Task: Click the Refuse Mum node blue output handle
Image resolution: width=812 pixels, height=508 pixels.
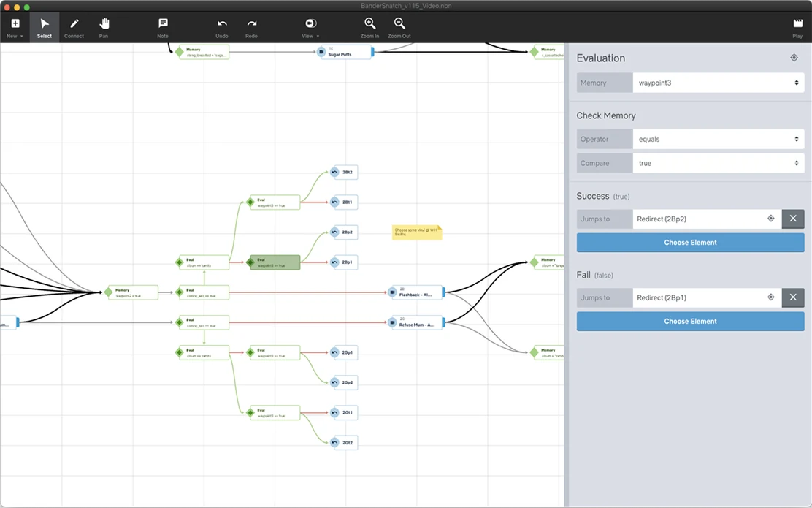Action: pyautogui.click(x=444, y=322)
